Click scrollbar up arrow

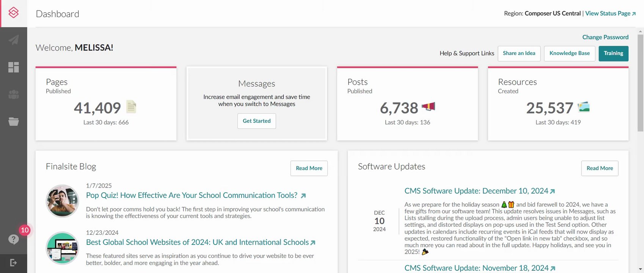pyautogui.click(x=640, y=31)
